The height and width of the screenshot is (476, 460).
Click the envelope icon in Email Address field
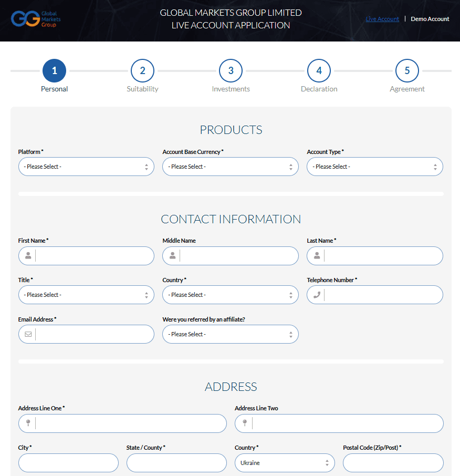point(28,334)
